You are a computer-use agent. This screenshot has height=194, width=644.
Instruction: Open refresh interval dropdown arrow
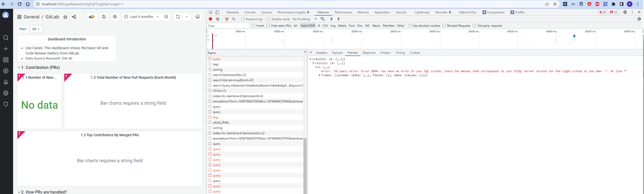187,17
